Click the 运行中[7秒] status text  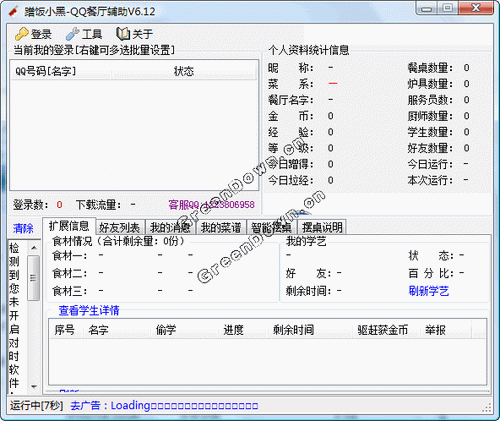(x=36, y=406)
